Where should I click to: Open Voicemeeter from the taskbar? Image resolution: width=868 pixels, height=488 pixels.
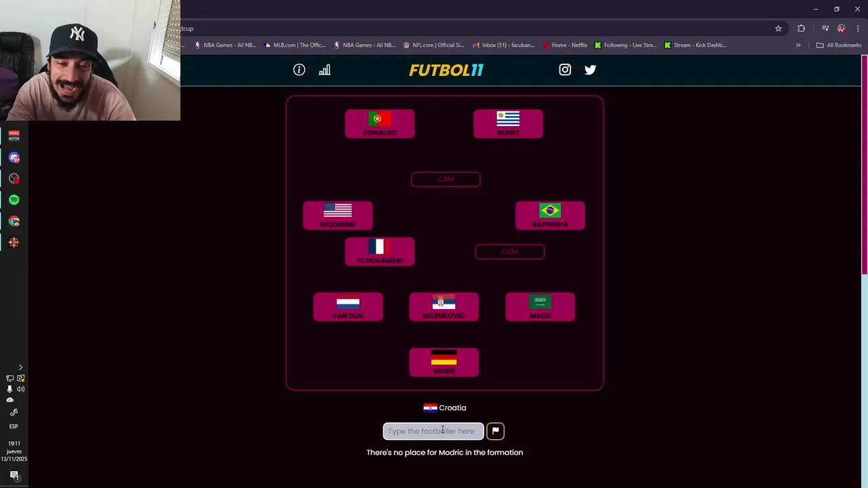14,136
